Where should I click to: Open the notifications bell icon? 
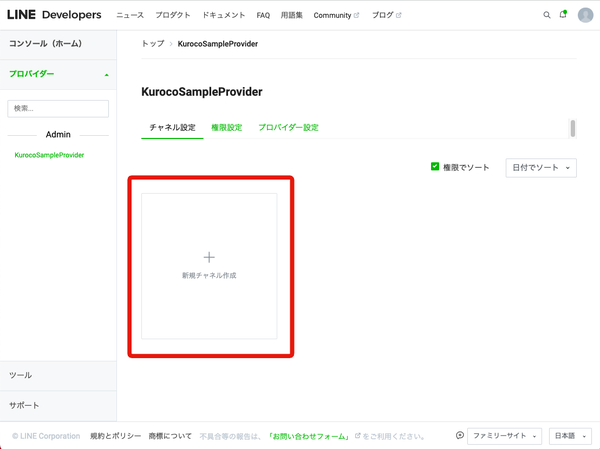pos(563,15)
